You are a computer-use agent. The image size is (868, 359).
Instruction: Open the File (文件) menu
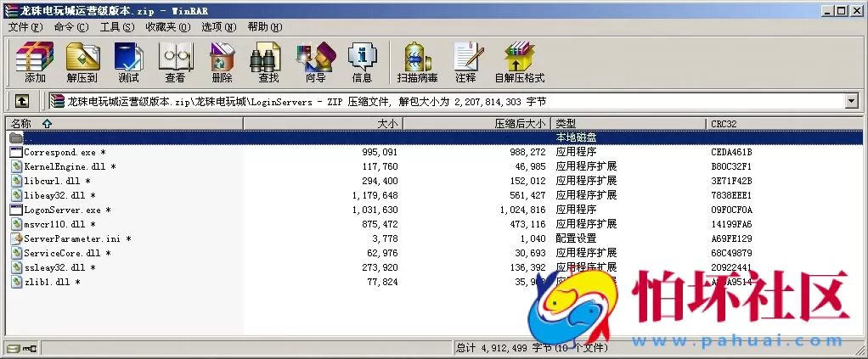pyautogui.click(x=25, y=27)
